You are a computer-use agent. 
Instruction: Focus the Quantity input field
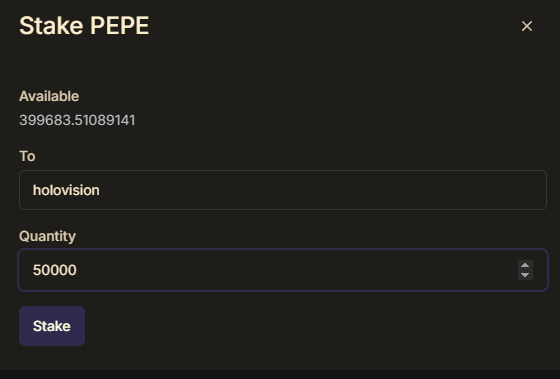tap(283, 270)
